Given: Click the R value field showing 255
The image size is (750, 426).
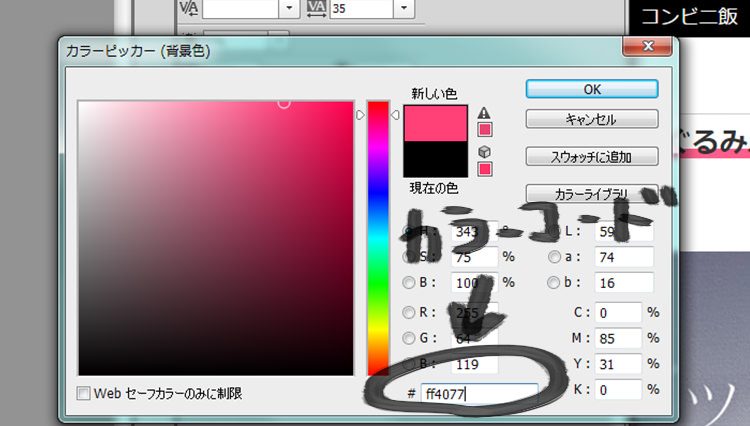Looking at the screenshot, I should point(474,313).
